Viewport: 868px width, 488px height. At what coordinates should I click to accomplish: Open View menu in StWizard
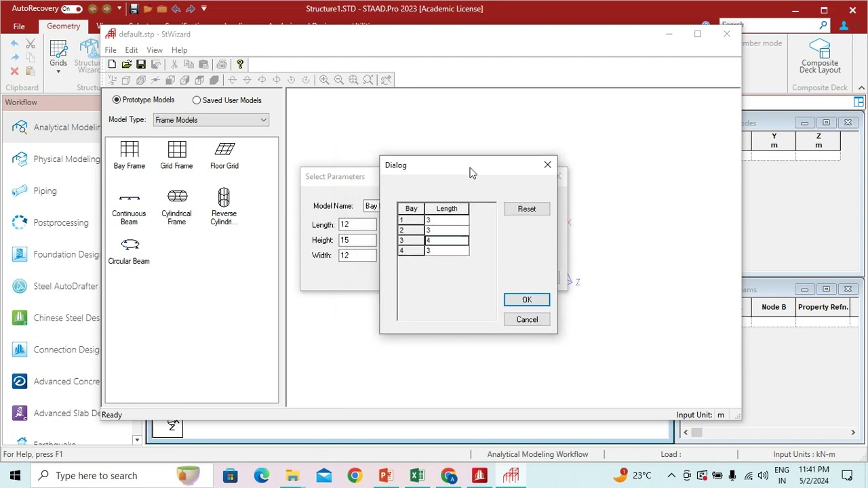155,50
